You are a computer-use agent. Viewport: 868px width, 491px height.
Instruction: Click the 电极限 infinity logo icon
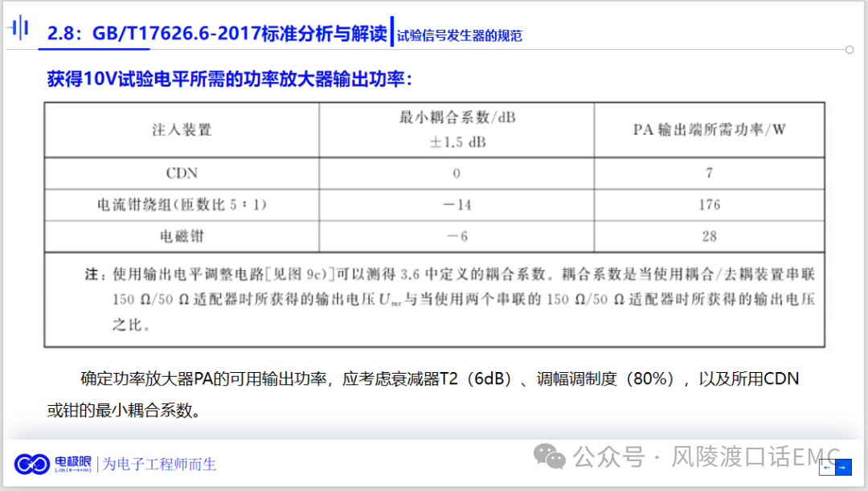[x=32, y=464]
